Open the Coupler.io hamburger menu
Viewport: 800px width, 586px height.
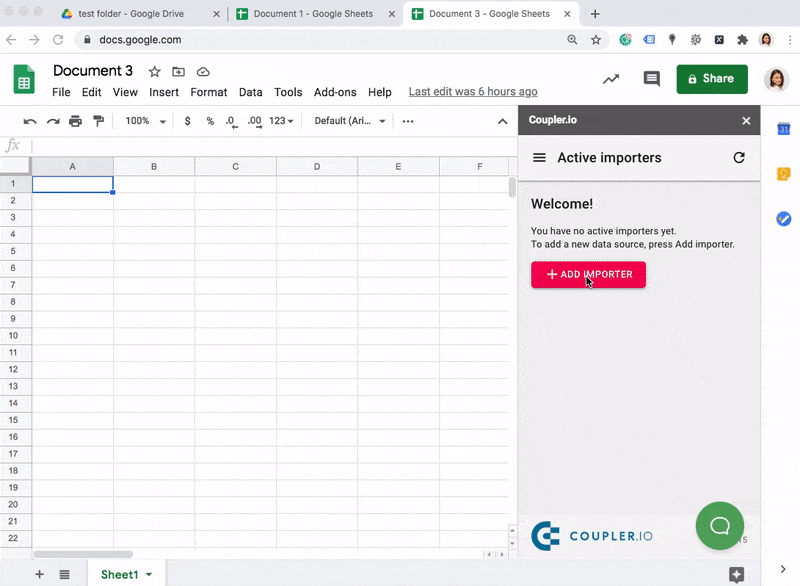pyautogui.click(x=538, y=157)
